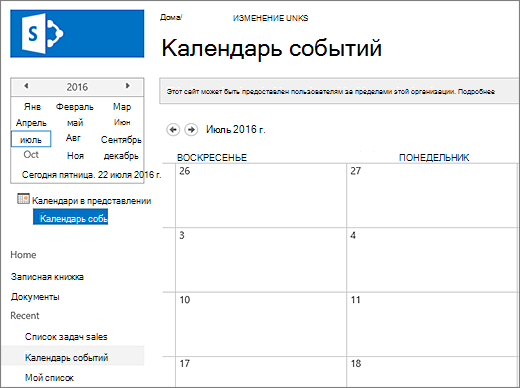Click the Июль 2016 г. month label
520x388 pixels.
[236, 129]
